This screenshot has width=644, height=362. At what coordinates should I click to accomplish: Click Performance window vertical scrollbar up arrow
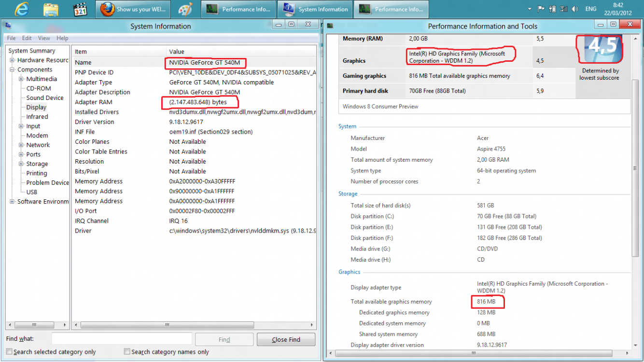(x=636, y=38)
